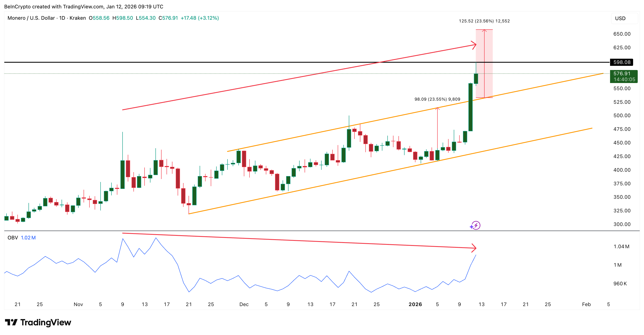Select the 2026 label on the time axis

tap(415, 304)
